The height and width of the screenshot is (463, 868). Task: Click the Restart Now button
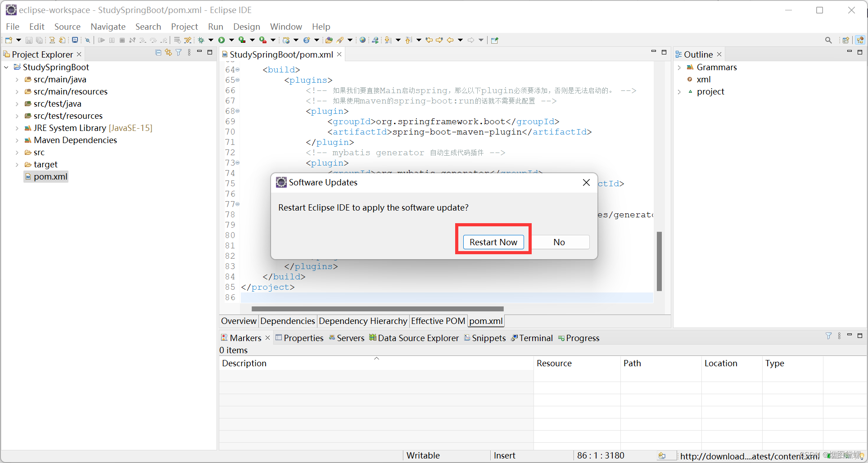(x=493, y=242)
